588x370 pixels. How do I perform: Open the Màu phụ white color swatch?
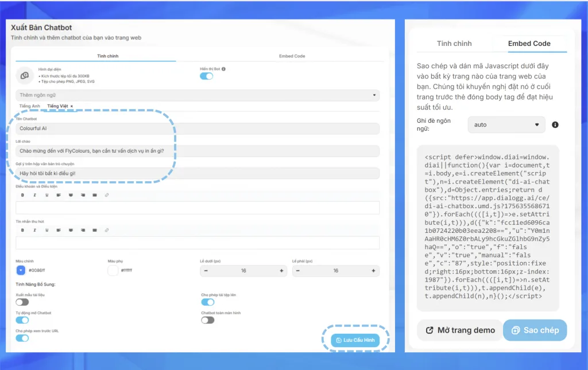click(113, 270)
